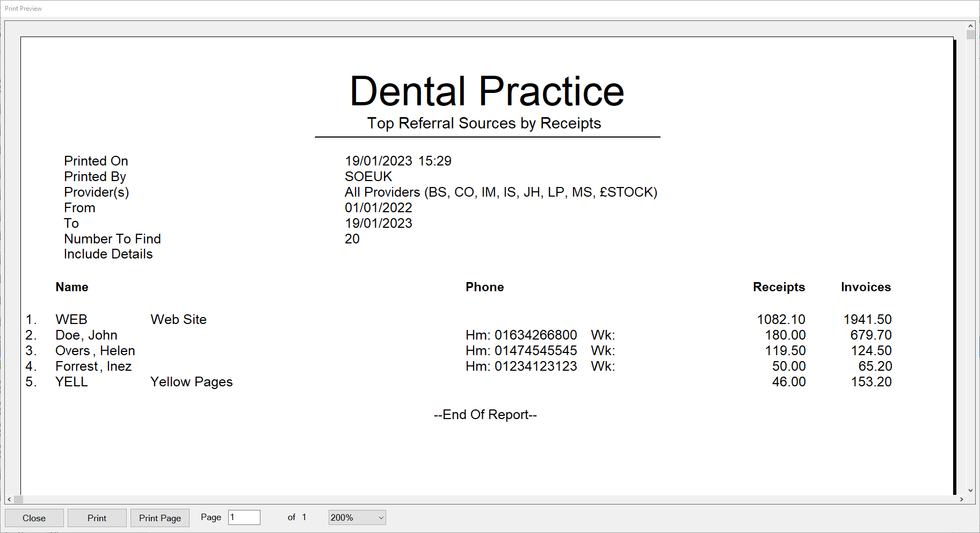The image size is (980, 533).
Task: Click the End Of Report marker text
Action: [x=485, y=414]
